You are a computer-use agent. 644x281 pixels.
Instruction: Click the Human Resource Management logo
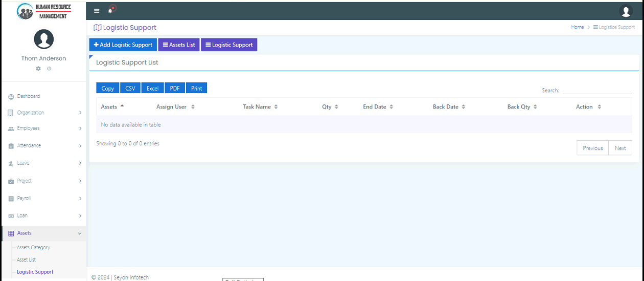[43, 11]
